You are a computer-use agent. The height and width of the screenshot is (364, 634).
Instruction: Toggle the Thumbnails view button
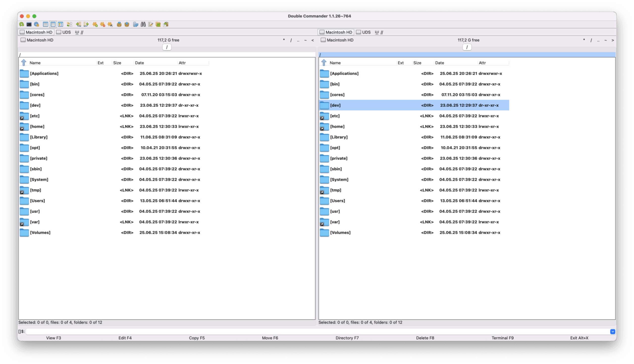(x=60, y=24)
